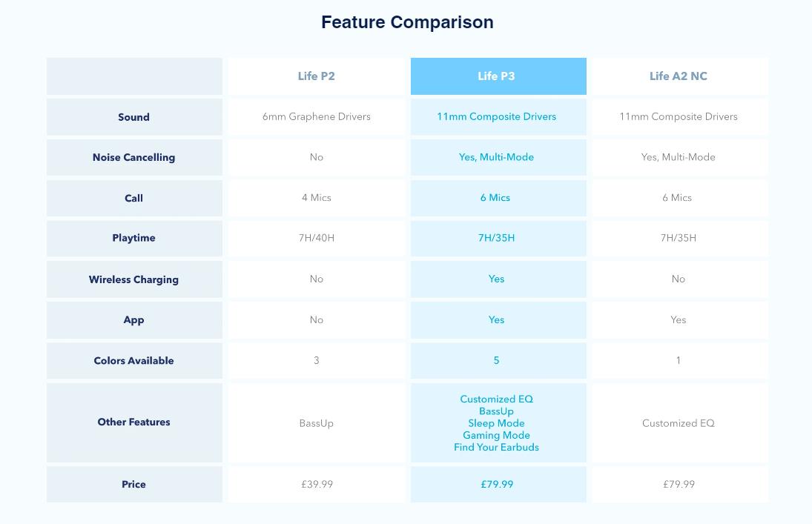Click the Life A2 NC column header
The width and height of the screenshot is (812, 524).
pos(678,76)
